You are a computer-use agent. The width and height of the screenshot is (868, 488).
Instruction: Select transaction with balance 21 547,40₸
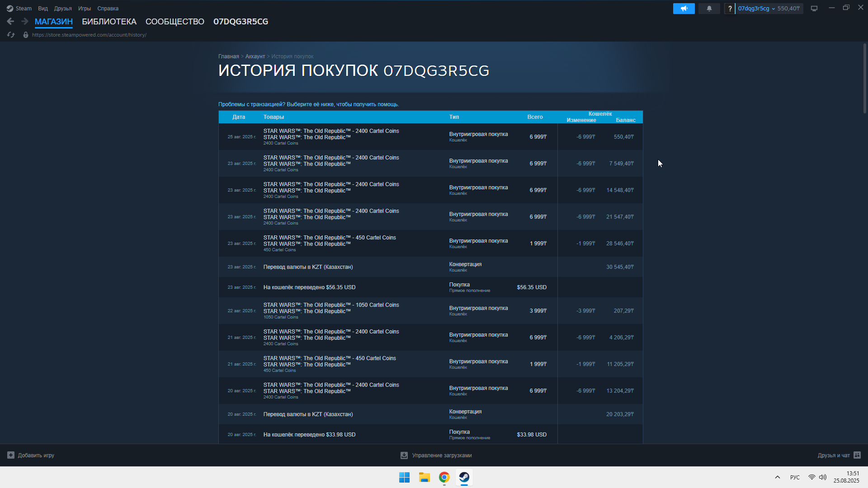tap(430, 217)
